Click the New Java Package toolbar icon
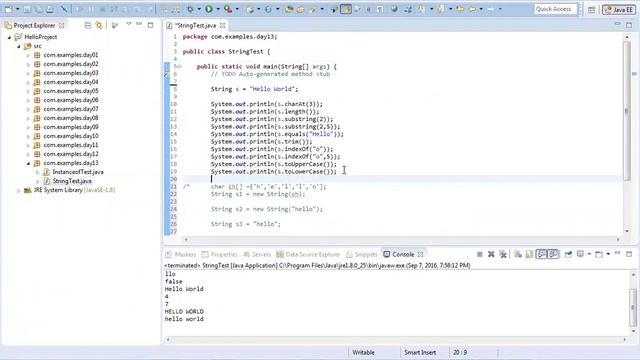 pos(250,9)
